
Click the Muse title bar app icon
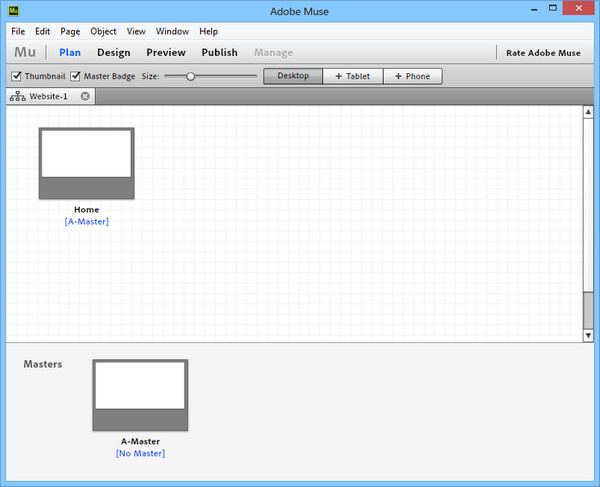[14, 10]
